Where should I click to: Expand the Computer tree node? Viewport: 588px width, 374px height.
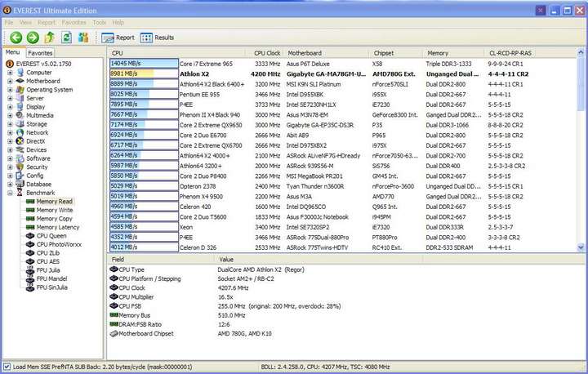(x=10, y=73)
